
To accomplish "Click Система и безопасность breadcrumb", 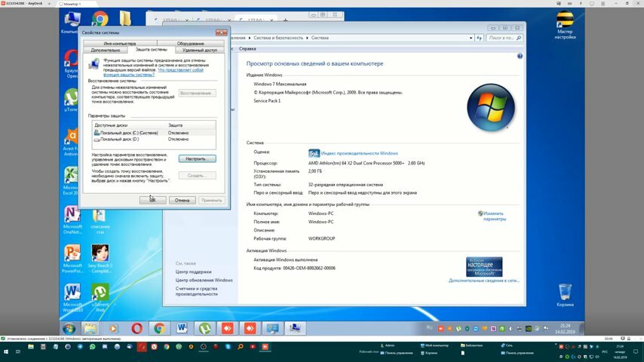I will tap(278, 38).
